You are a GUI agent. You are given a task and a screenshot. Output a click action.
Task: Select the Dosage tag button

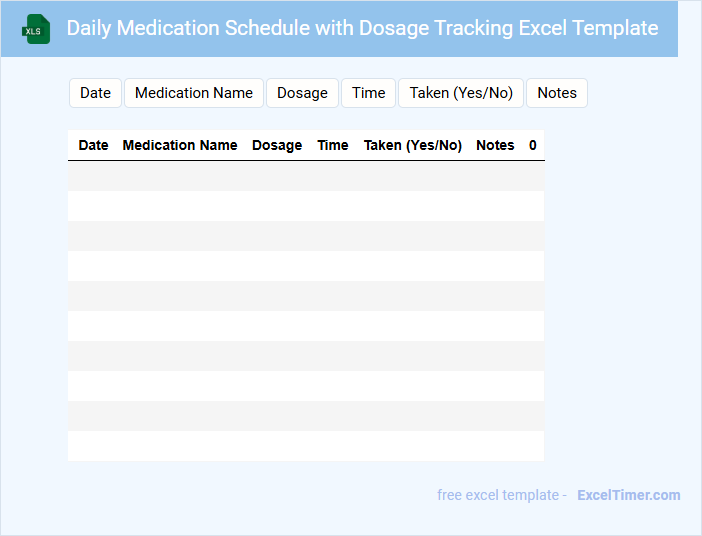point(302,93)
